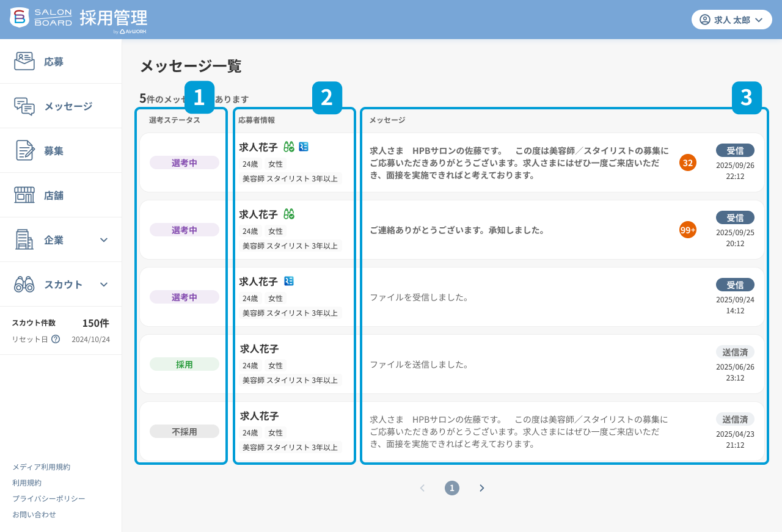
Task: Click the メッセージ speech-bubble icon
Action: [x=26, y=105]
